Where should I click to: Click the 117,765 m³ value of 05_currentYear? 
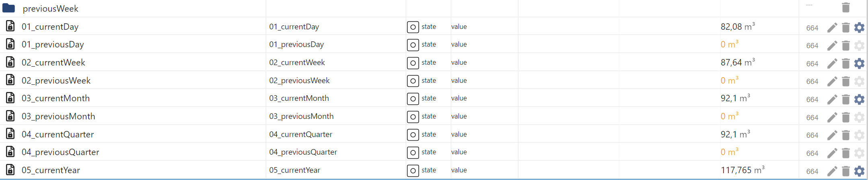click(x=742, y=170)
